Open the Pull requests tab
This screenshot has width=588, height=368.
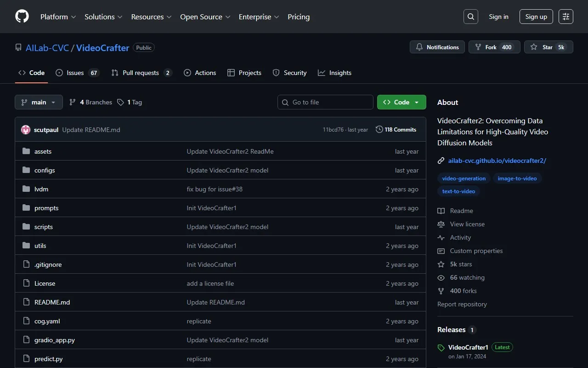pos(141,73)
